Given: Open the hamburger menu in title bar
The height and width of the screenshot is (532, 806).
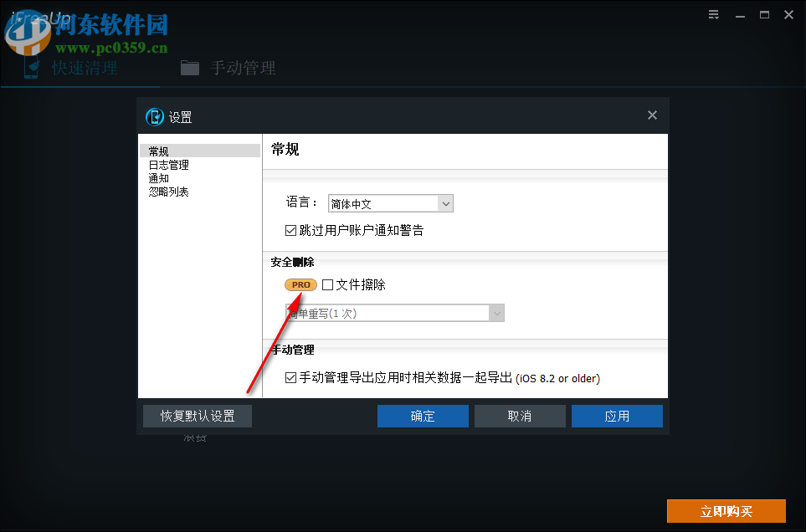Looking at the screenshot, I should click(x=713, y=14).
